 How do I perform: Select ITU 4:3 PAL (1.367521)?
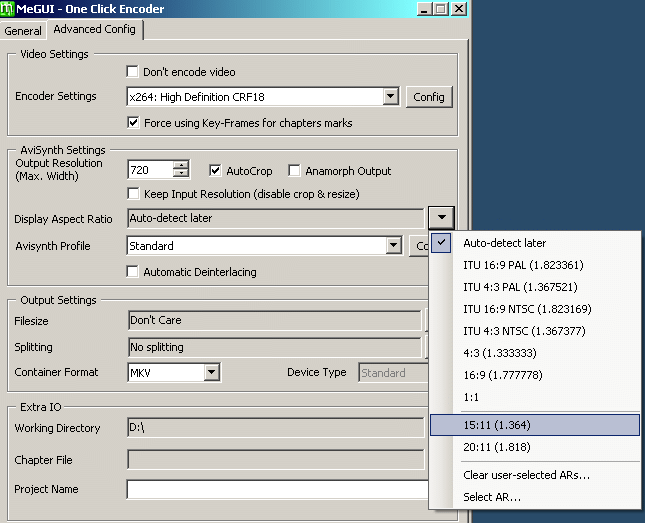534,287
